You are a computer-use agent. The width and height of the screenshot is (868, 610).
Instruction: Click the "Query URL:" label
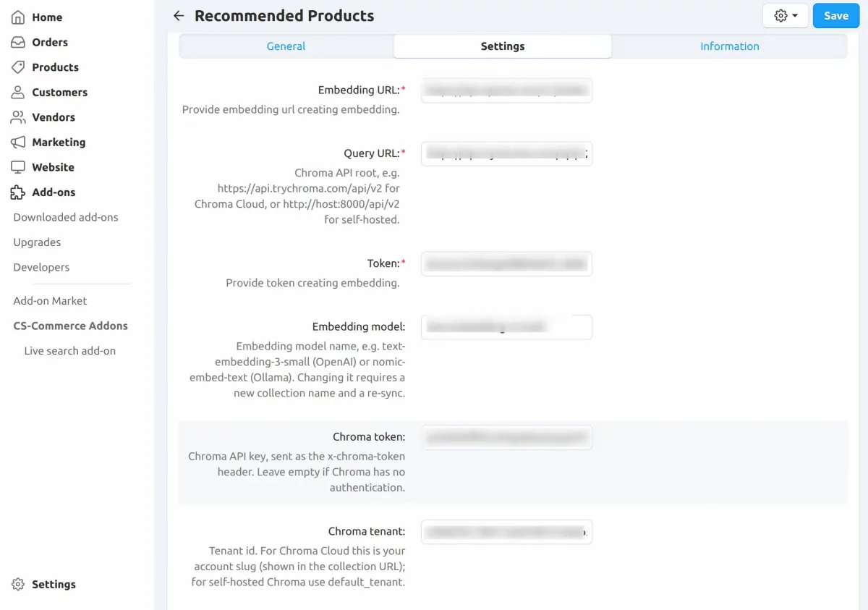coord(371,153)
